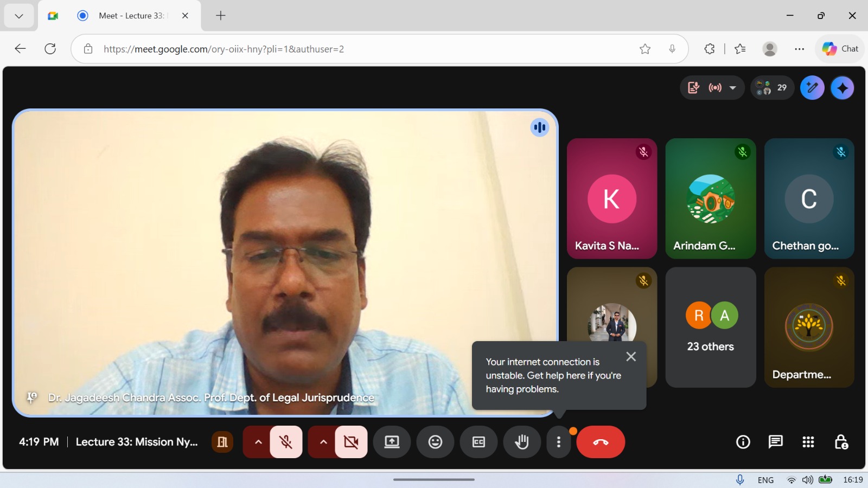Toggle the turned-off camera button
The height and width of the screenshot is (488, 868).
[x=351, y=442]
